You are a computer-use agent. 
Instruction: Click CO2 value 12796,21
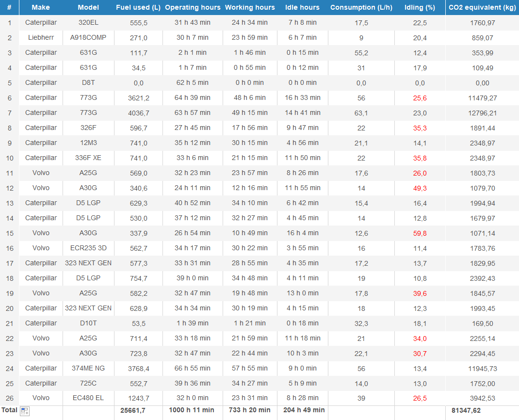point(482,113)
